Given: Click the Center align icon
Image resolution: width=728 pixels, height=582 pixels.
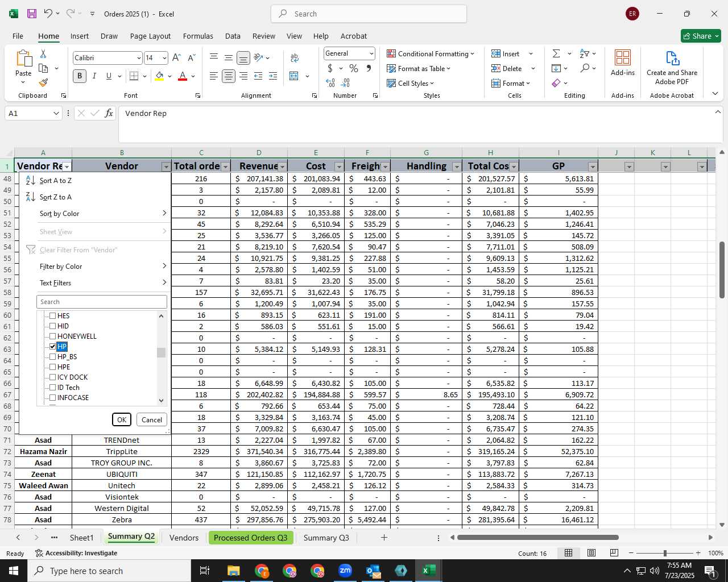Looking at the screenshot, I should click(x=229, y=76).
